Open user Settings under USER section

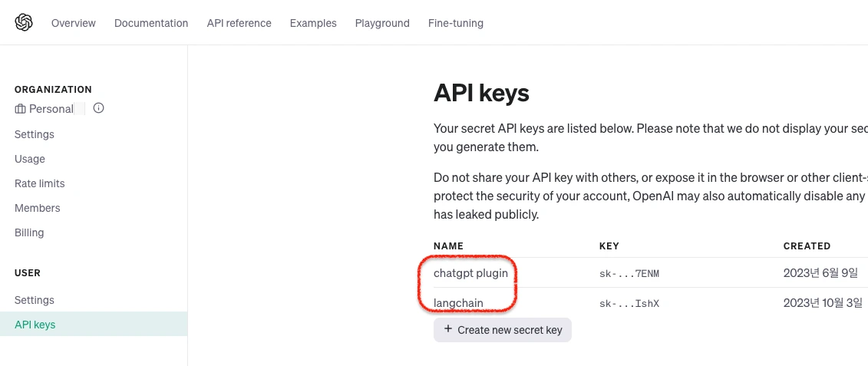tap(35, 300)
